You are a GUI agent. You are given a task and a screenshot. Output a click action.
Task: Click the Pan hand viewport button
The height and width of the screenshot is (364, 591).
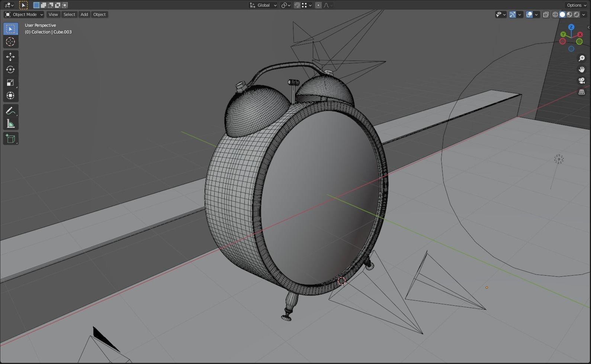pyautogui.click(x=582, y=69)
